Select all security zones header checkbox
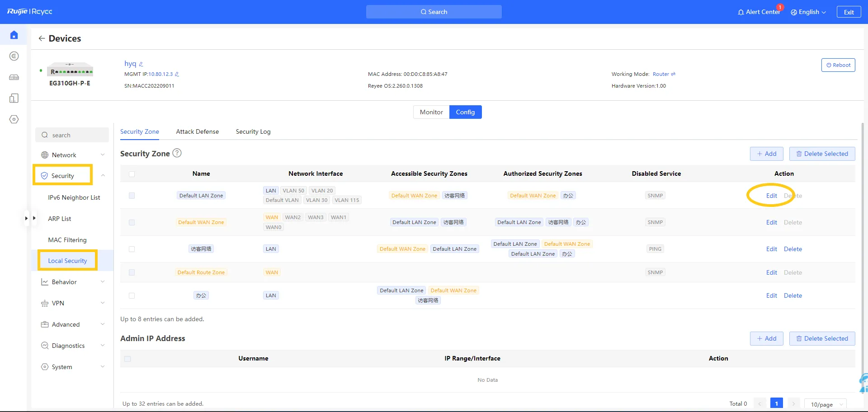Image resolution: width=868 pixels, height=412 pixels. coord(132,174)
